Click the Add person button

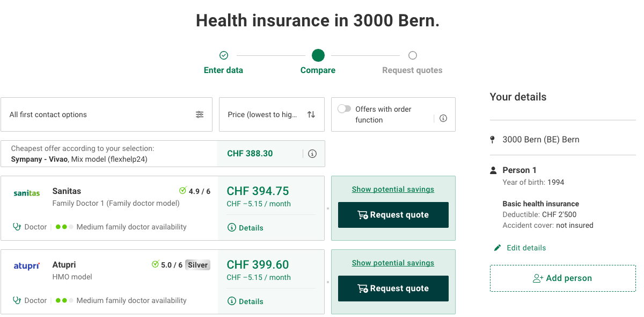[x=562, y=278]
